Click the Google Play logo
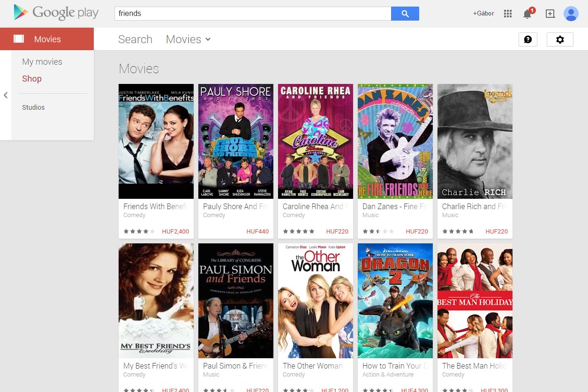Viewport: 588px width, 392px height. pos(56,13)
